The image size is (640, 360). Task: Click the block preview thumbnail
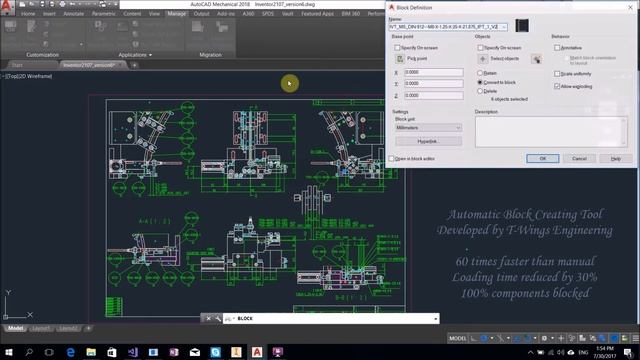(x=522, y=25)
